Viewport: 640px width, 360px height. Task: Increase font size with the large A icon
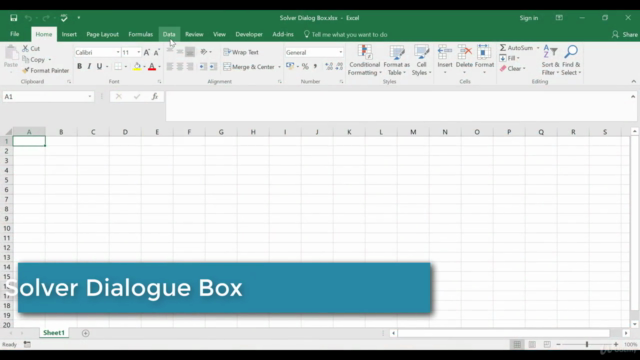point(147,52)
